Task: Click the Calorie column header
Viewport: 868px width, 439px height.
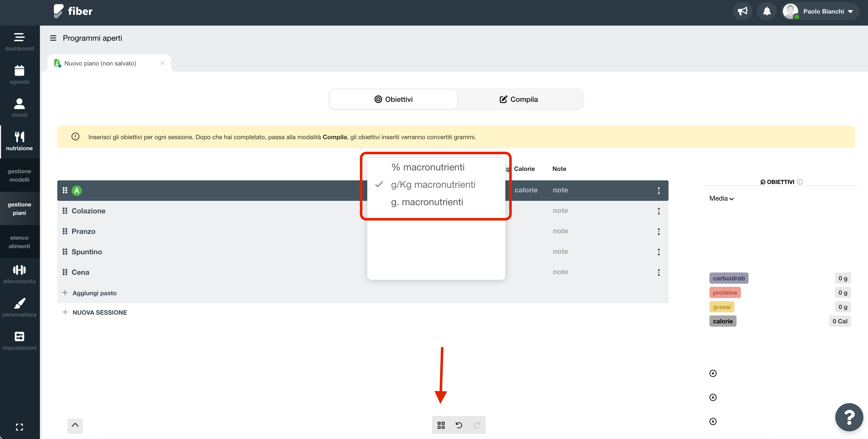Action: point(524,169)
